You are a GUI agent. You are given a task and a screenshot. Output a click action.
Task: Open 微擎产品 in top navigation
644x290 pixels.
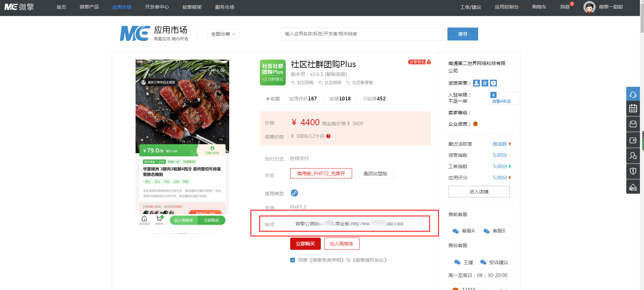89,7
